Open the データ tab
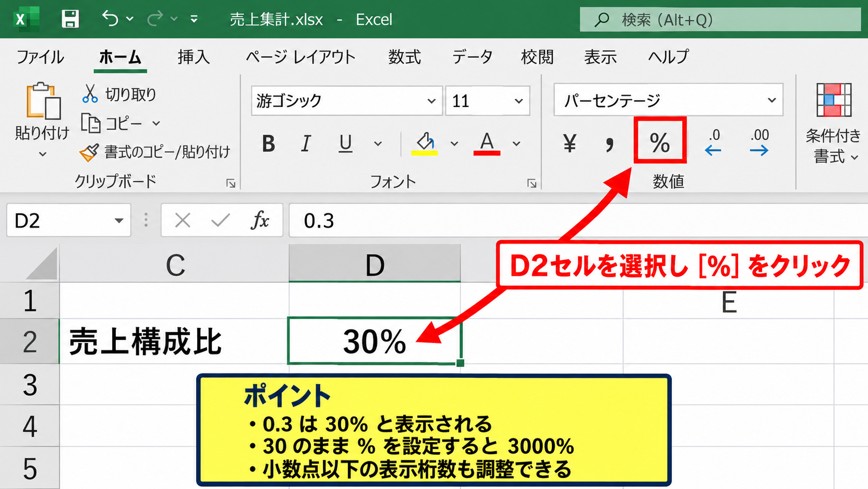The image size is (868, 489). pyautogui.click(x=472, y=57)
